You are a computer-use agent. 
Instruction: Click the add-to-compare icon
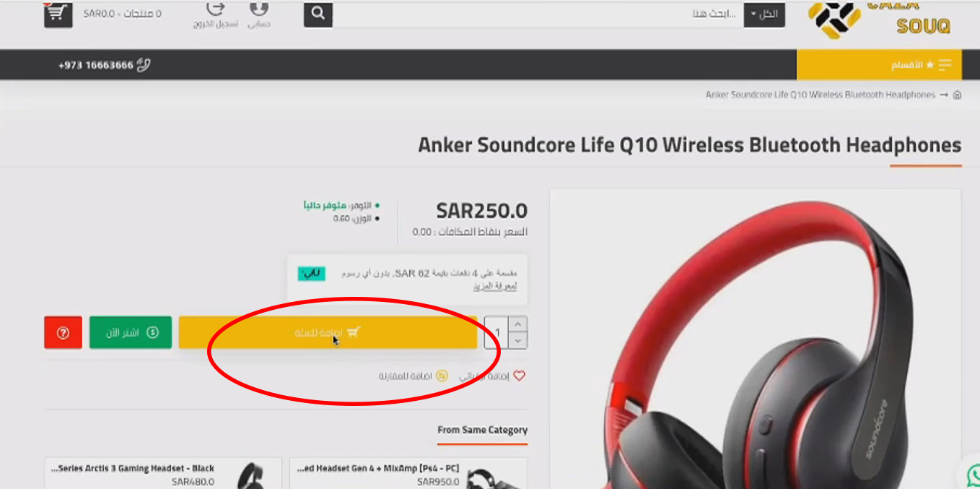click(x=442, y=376)
